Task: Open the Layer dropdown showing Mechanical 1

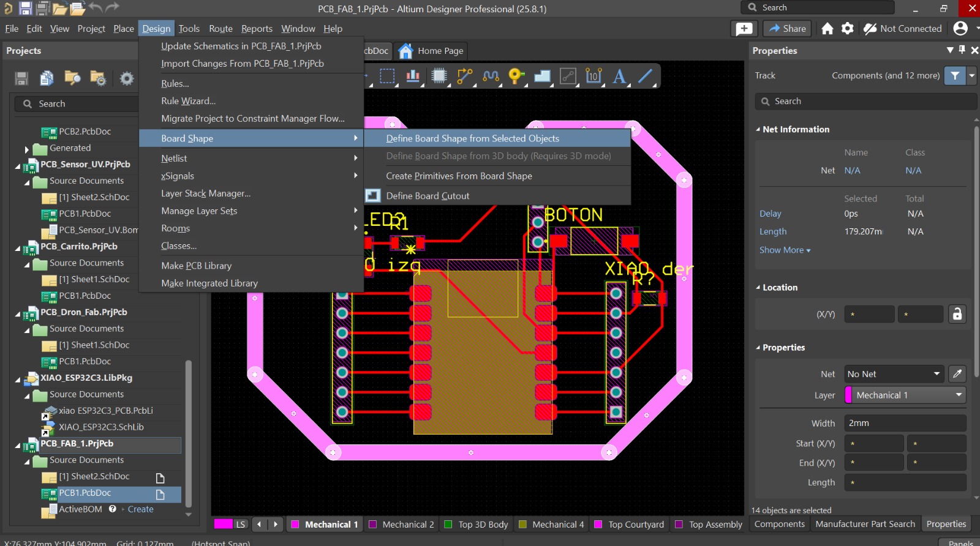Action: [905, 395]
